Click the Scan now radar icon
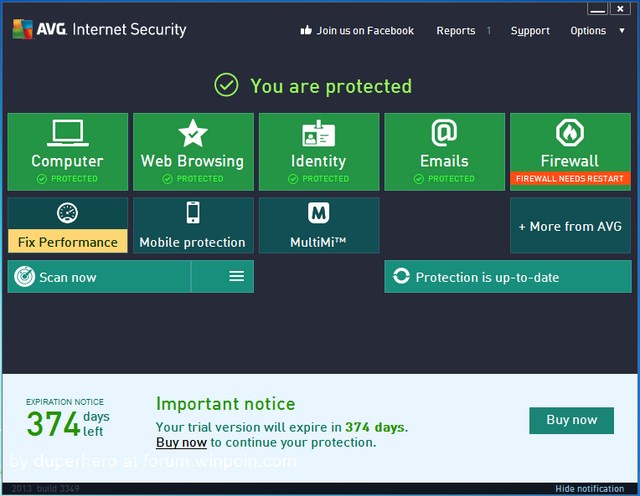The height and width of the screenshot is (496, 640). pyautogui.click(x=24, y=277)
